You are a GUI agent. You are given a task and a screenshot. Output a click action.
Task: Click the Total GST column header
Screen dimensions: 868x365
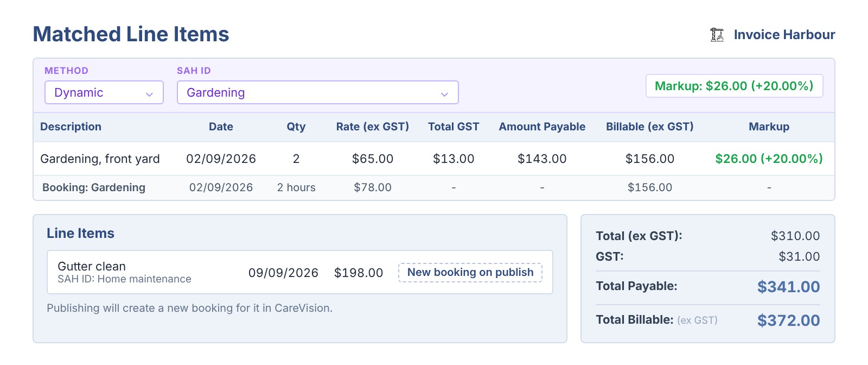454,127
